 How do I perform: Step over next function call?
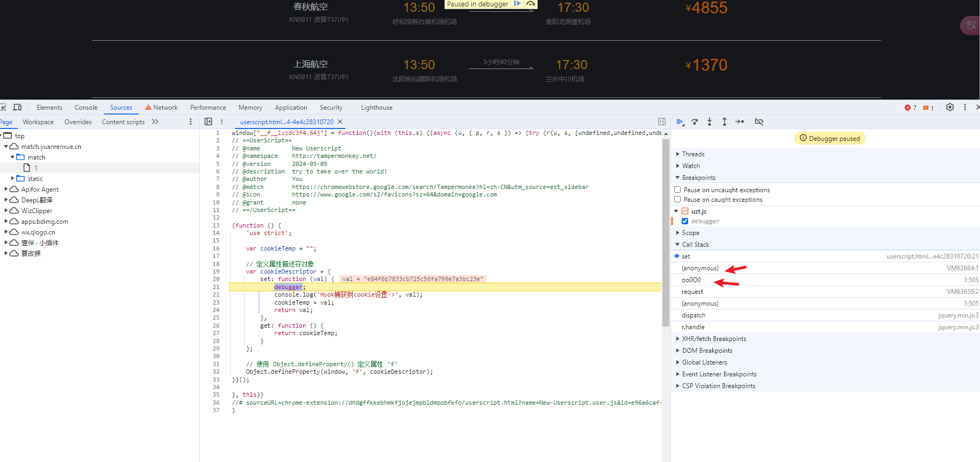pos(695,122)
